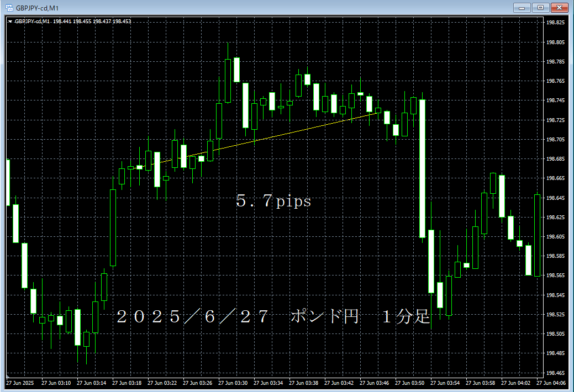
Task: Click the 198.645 price scale label
Action: 555,198
